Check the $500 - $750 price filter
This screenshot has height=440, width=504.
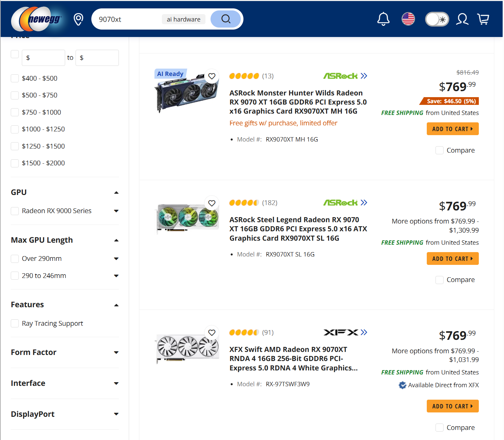point(15,95)
